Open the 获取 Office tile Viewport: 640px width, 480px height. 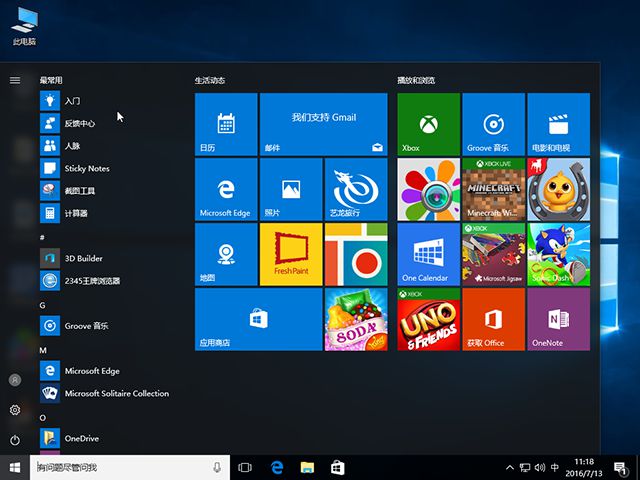tap(493, 319)
